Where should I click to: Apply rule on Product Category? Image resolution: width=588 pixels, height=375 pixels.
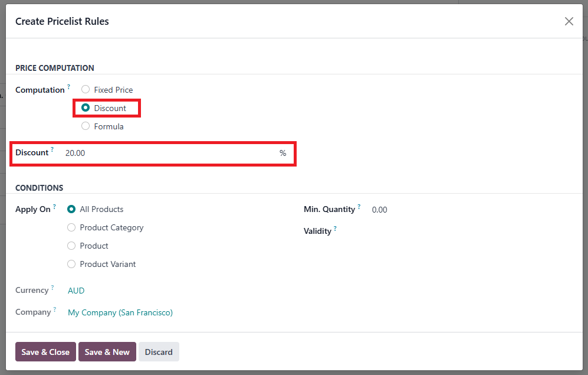point(72,227)
